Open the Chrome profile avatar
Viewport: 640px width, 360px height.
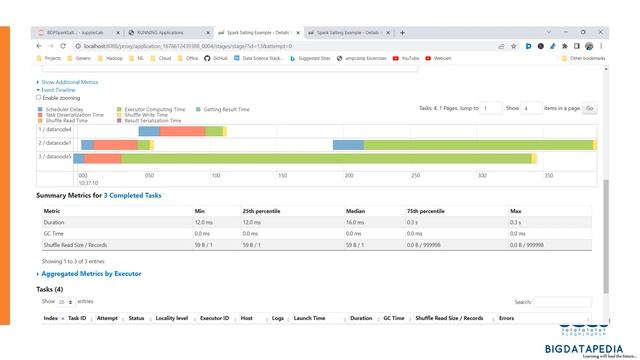(x=589, y=46)
